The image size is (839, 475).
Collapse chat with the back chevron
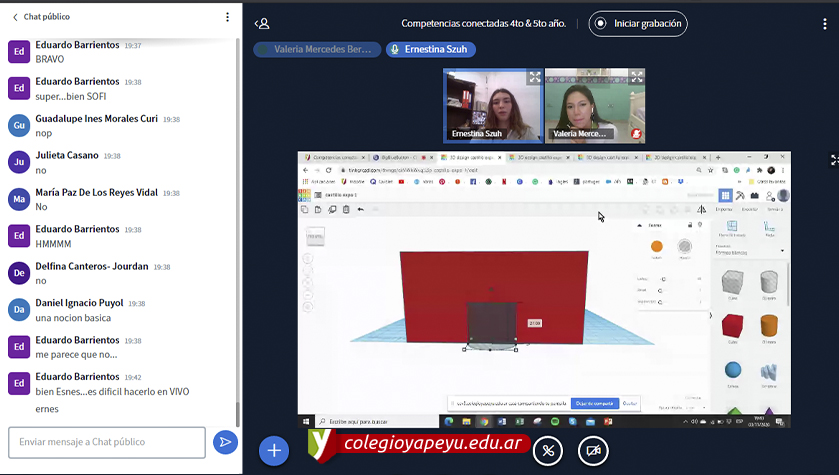[x=14, y=17]
